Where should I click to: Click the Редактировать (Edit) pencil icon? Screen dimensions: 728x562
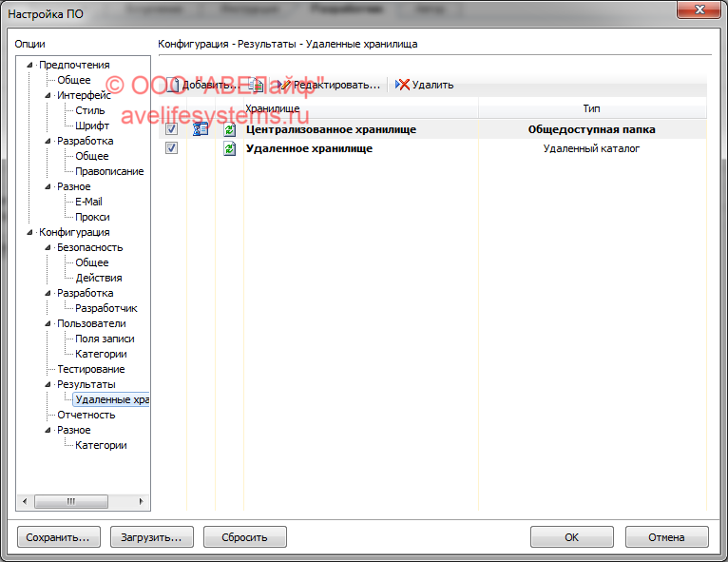click(x=283, y=85)
